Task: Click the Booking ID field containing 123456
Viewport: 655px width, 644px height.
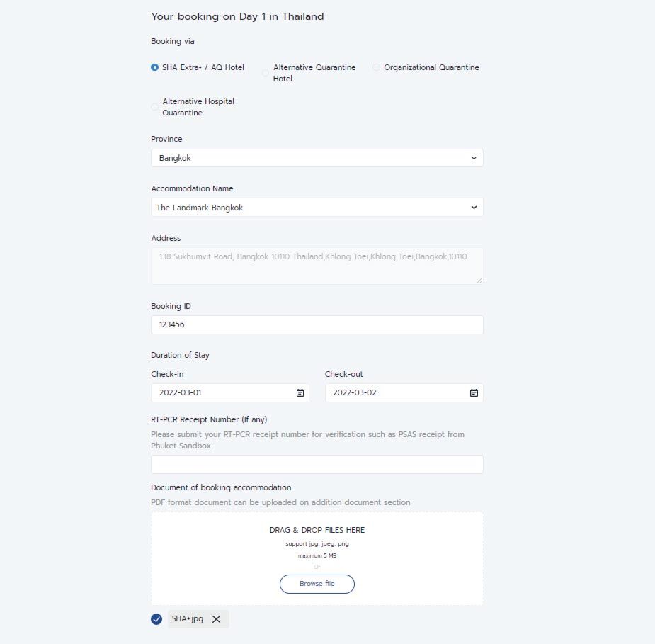Action: [x=317, y=324]
